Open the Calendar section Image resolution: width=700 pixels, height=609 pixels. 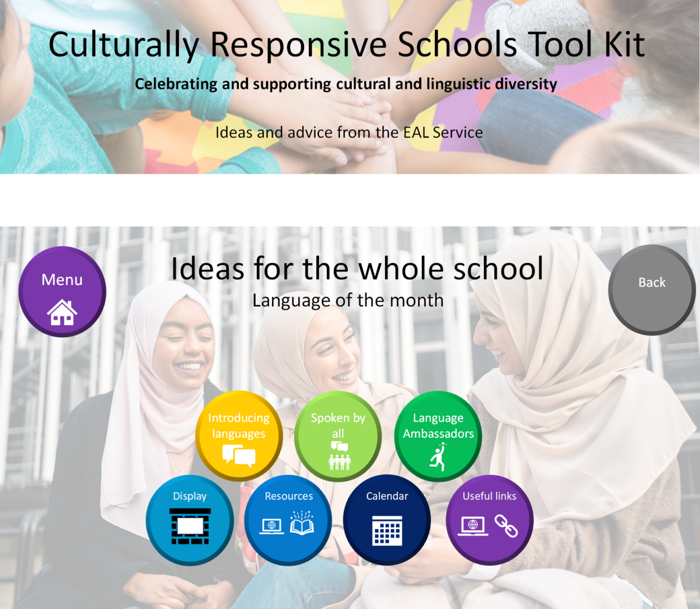pyautogui.click(x=387, y=520)
